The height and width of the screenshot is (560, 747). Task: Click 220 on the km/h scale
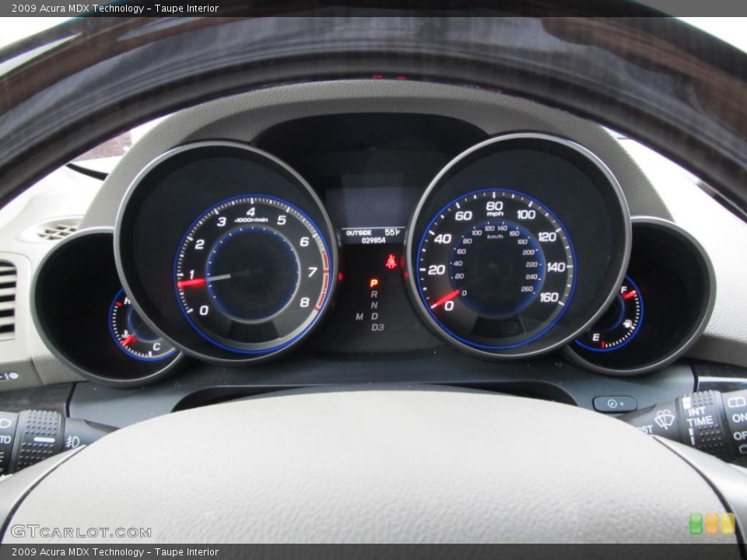pos(531,264)
